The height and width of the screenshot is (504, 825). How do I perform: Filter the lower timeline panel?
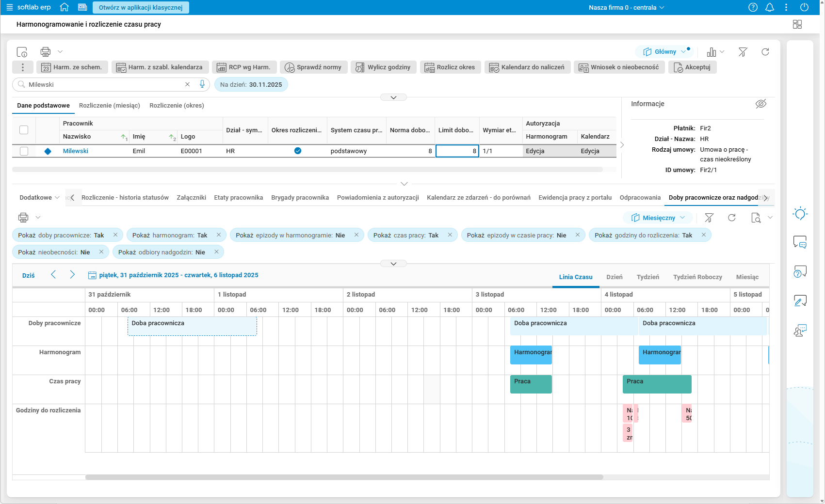(709, 218)
